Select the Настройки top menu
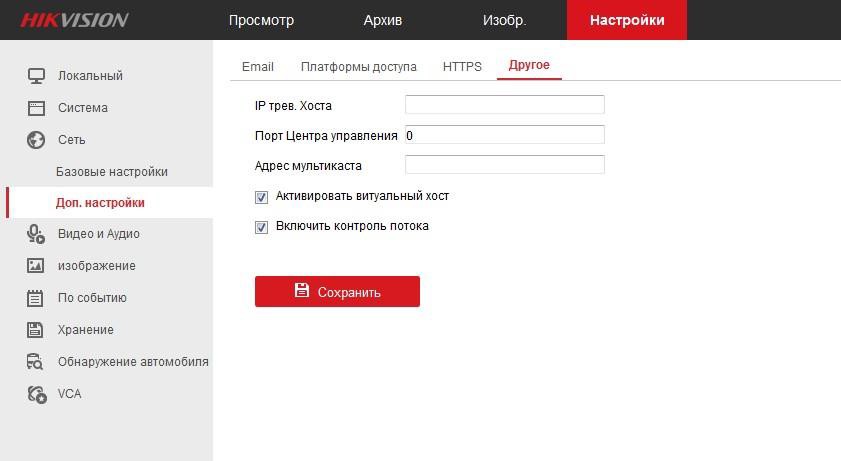The image size is (841, 461). click(627, 20)
